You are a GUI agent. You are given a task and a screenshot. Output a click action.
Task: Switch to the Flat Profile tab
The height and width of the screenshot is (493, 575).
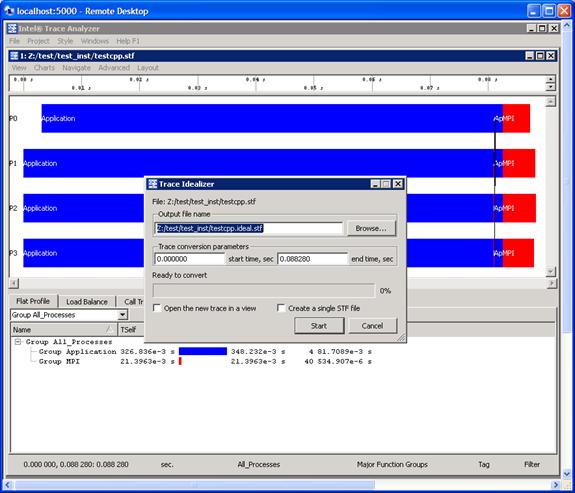33,301
